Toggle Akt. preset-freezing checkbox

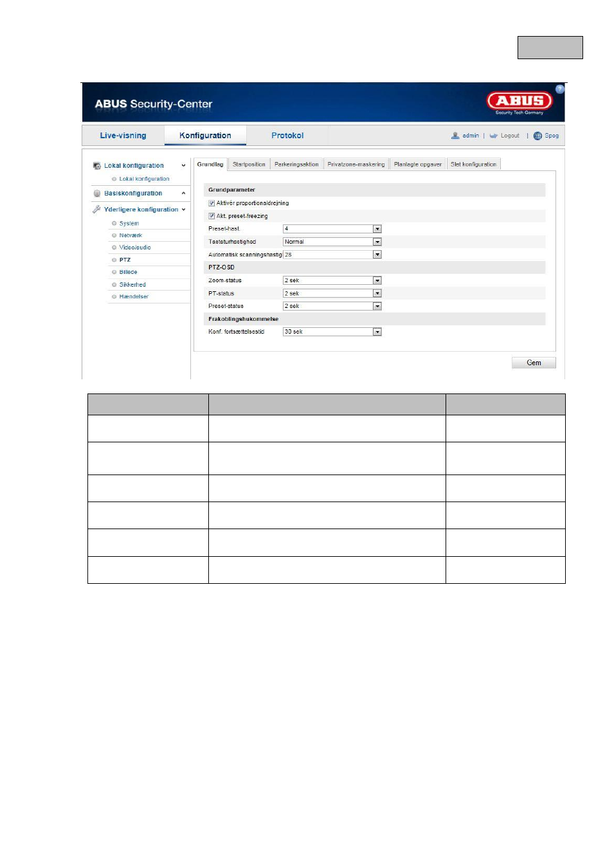coord(212,216)
